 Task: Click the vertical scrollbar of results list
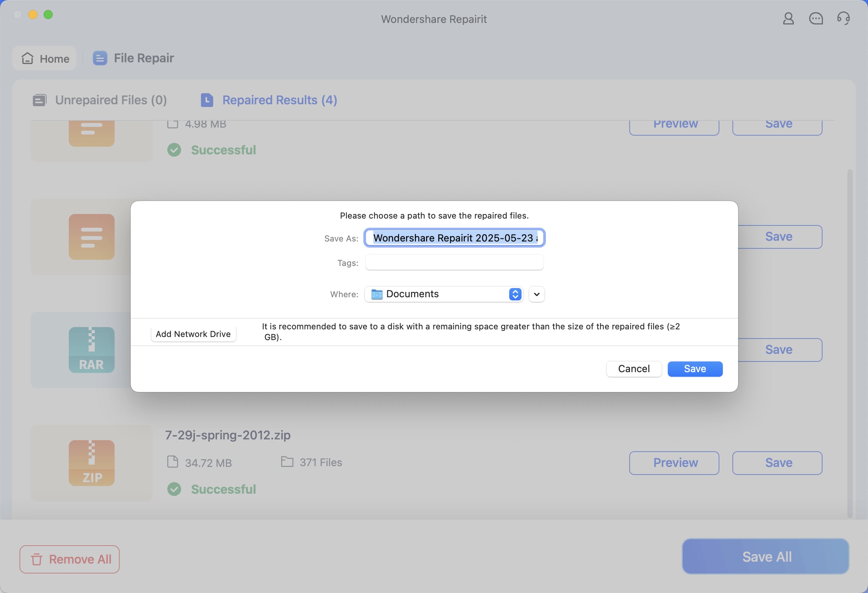click(x=850, y=344)
